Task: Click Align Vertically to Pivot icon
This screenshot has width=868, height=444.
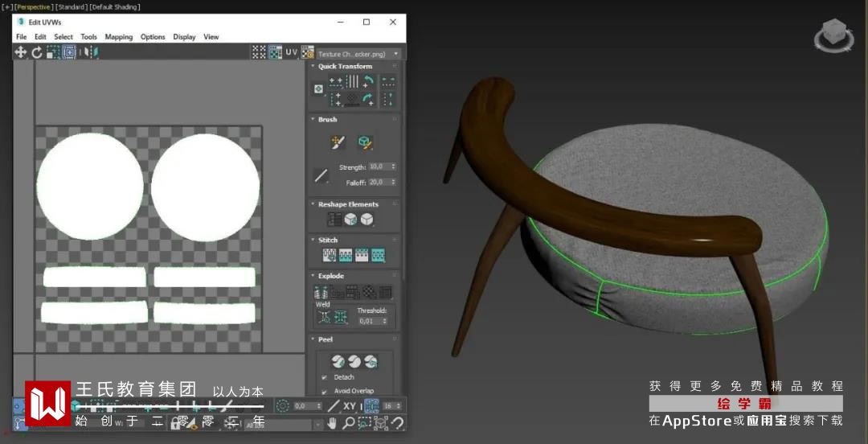Action: (x=335, y=99)
